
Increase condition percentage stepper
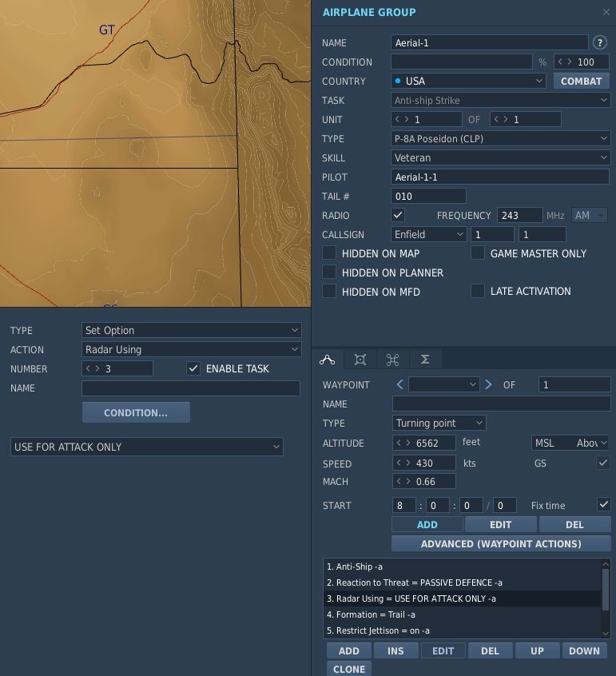coord(570,62)
